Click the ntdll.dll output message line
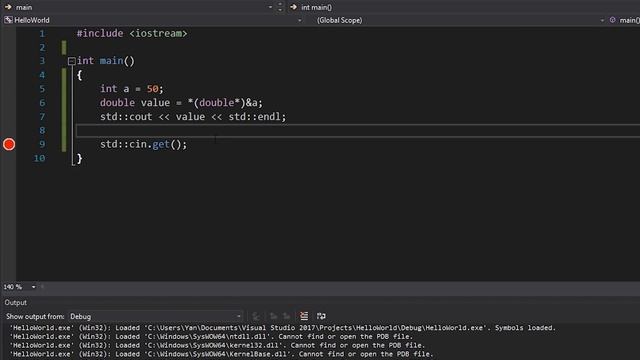Screen dimensions: 640x360 click(x=211, y=337)
